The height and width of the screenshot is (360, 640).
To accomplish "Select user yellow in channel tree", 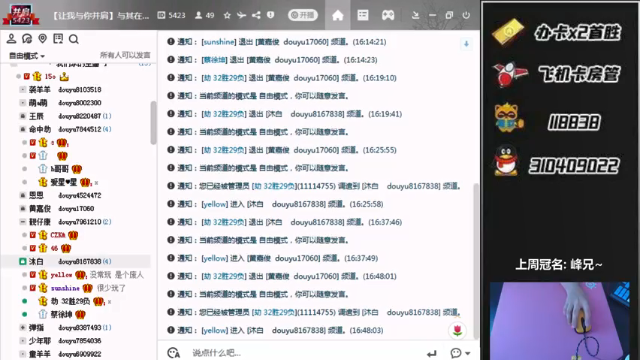I will [61, 275].
